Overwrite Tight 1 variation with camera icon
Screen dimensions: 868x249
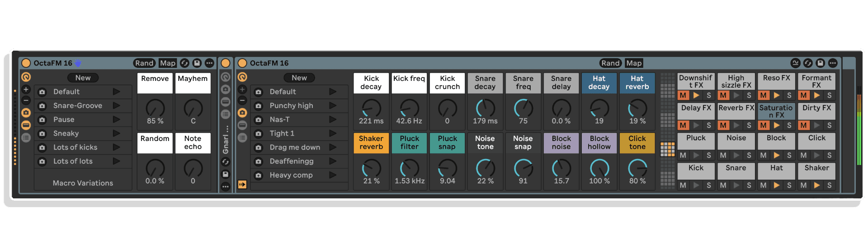point(259,134)
